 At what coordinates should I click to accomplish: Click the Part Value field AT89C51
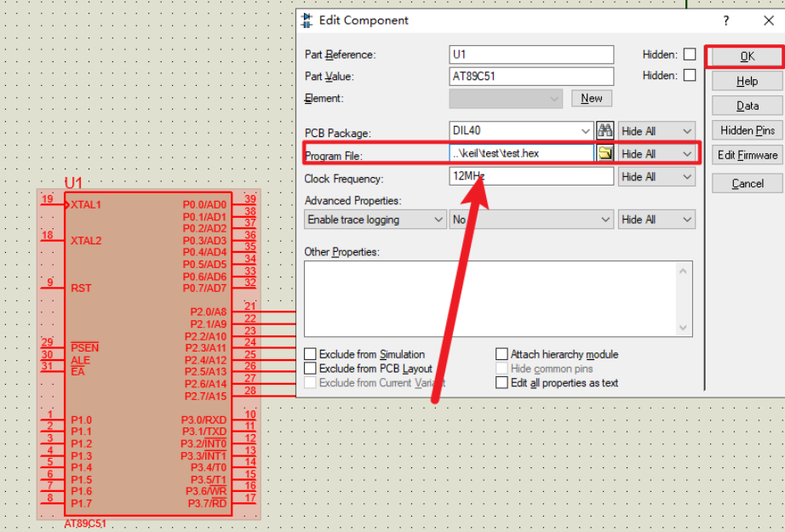tap(531, 76)
